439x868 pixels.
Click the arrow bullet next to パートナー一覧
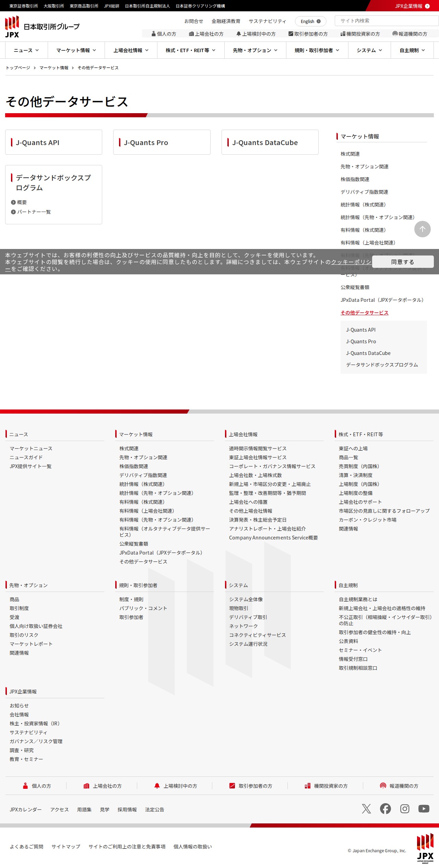(13, 212)
